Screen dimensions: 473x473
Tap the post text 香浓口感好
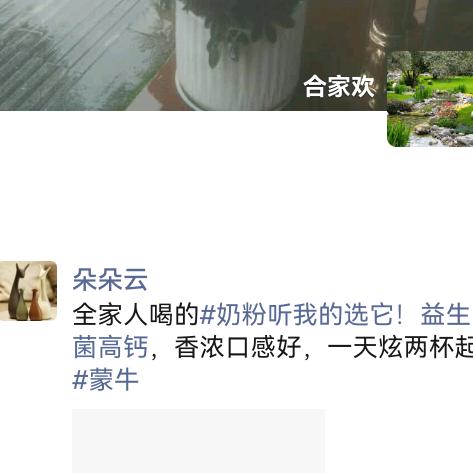238,347
